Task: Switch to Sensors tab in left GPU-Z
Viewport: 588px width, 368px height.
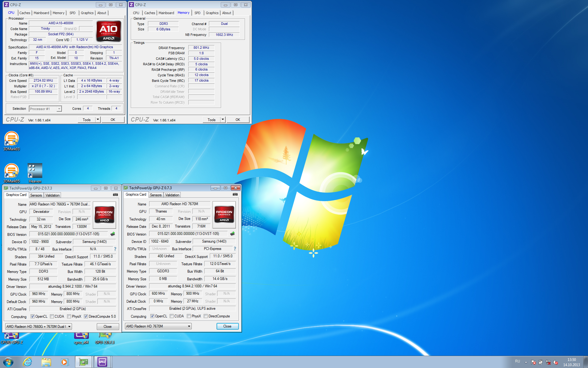Action: point(36,195)
